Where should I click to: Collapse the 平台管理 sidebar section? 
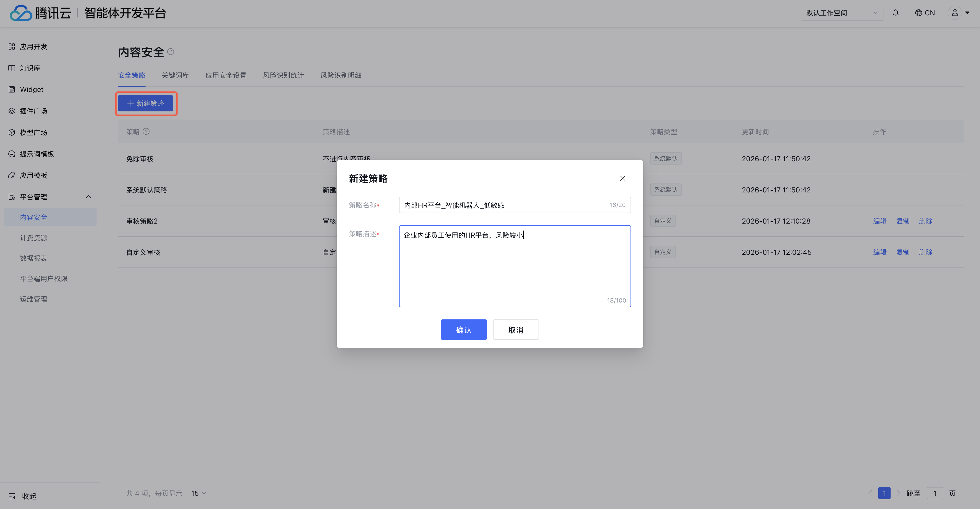88,197
